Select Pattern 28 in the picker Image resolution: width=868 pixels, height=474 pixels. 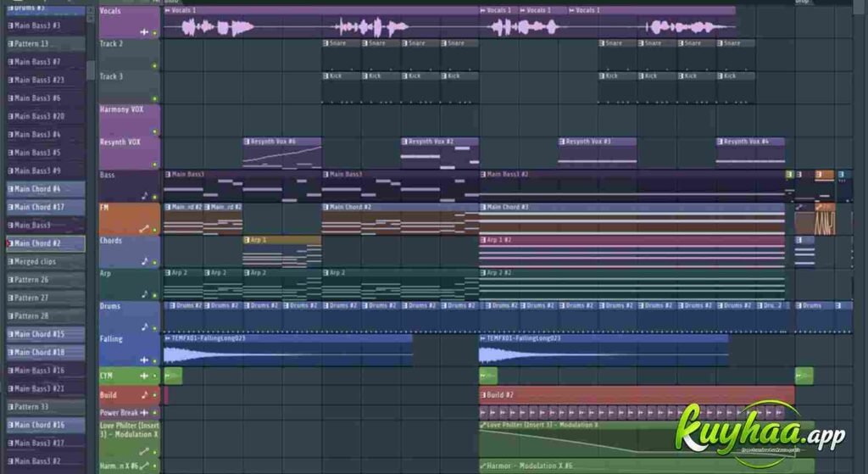click(x=46, y=316)
